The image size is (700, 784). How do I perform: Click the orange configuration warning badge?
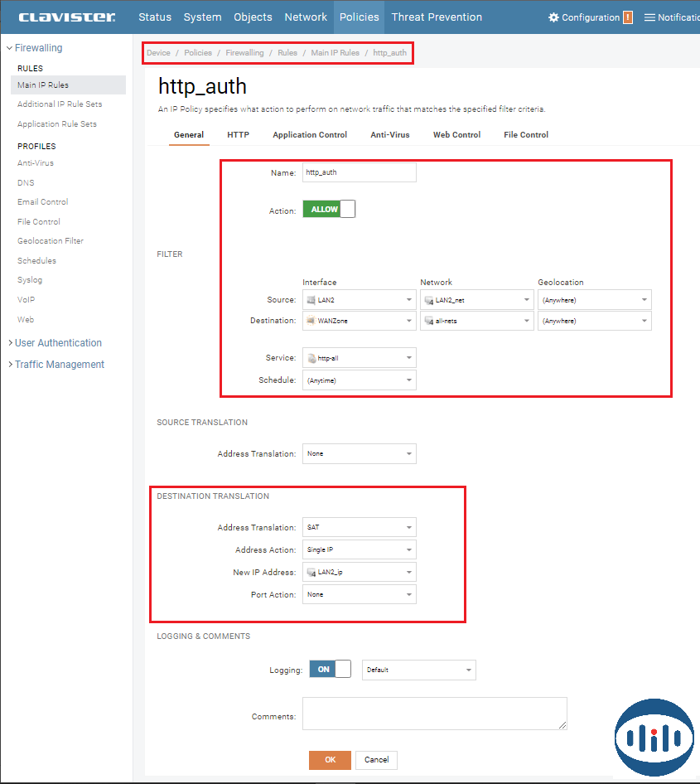(x=628, y=17)
